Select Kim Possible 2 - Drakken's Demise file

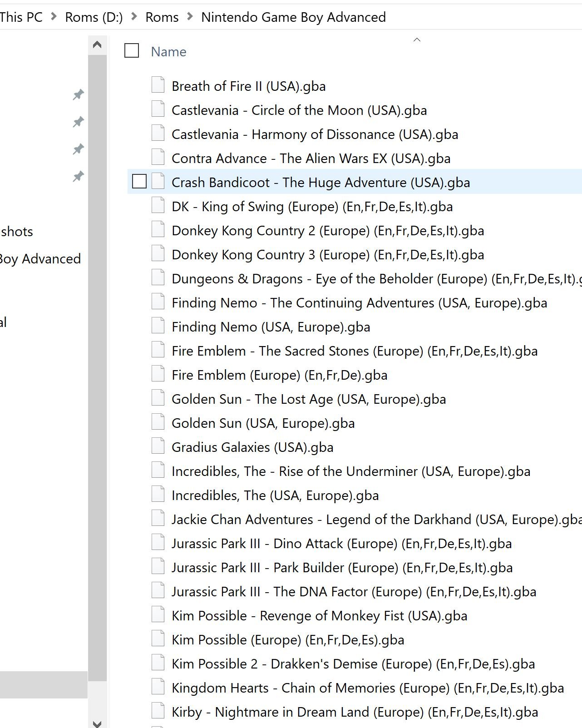[x=353, y=664]
